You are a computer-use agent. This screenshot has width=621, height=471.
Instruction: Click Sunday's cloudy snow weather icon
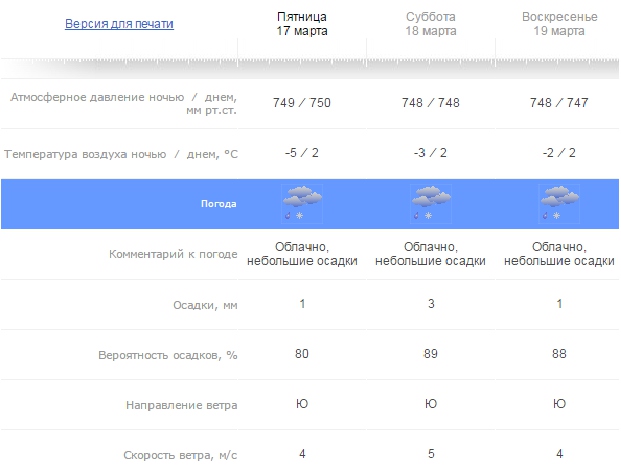tap(559, 203)
